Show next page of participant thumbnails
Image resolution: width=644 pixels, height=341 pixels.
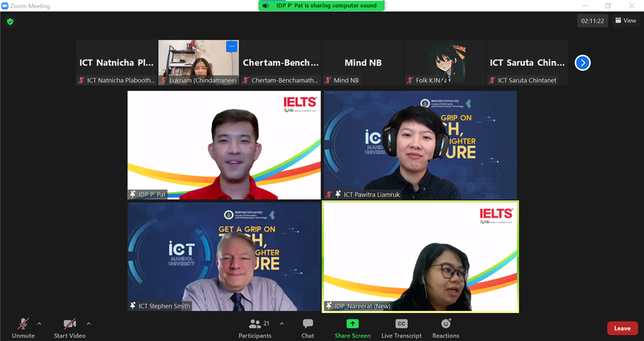coord(582,63)
